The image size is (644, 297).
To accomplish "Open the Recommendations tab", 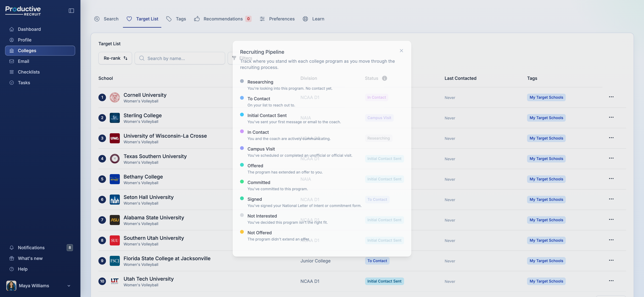I will [222, 19].
